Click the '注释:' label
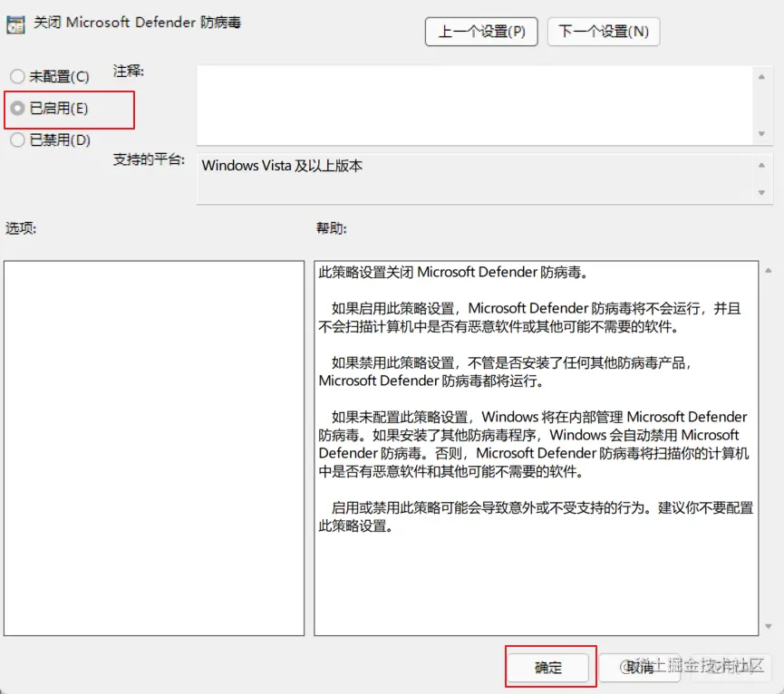Screen dimensions: 784x694 click(129, 72)
